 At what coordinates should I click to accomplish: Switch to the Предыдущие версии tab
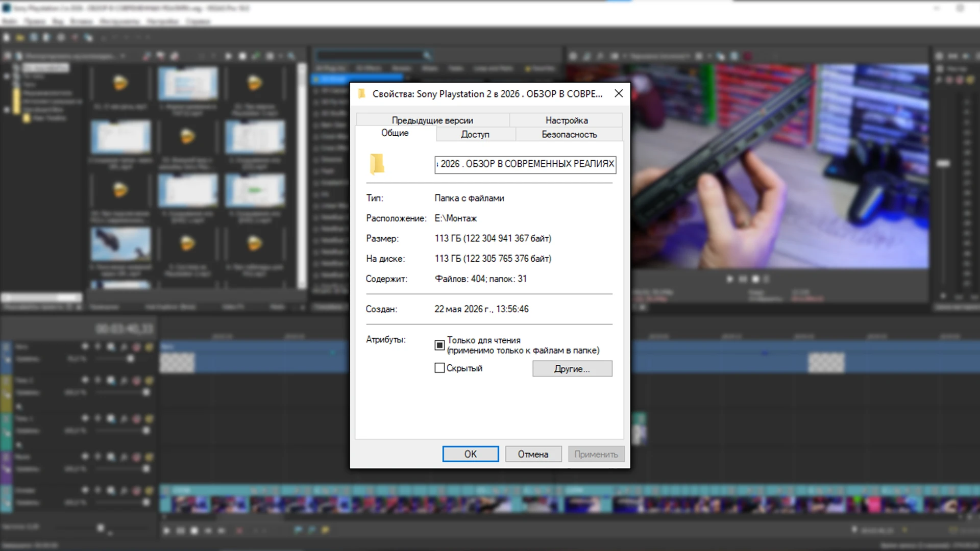432,120
